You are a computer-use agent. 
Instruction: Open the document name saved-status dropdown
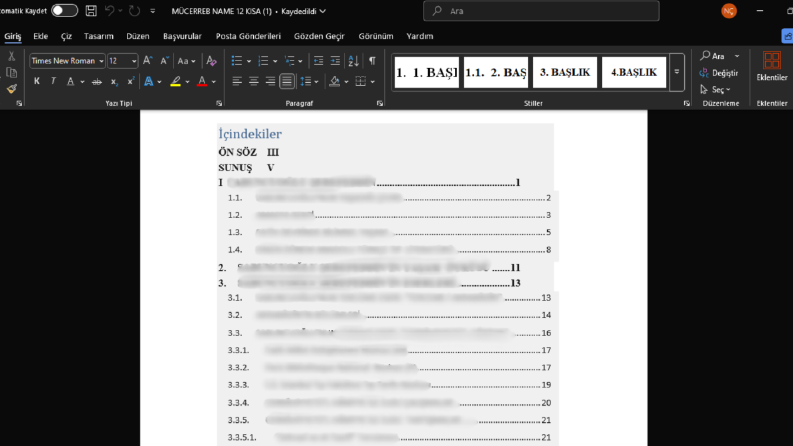click(323, 11)
